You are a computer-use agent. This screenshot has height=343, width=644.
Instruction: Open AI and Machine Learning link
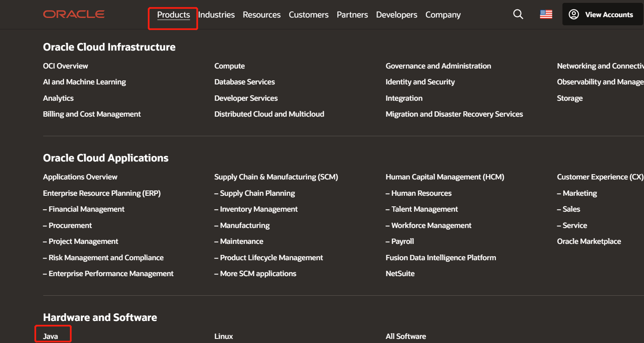84,82
